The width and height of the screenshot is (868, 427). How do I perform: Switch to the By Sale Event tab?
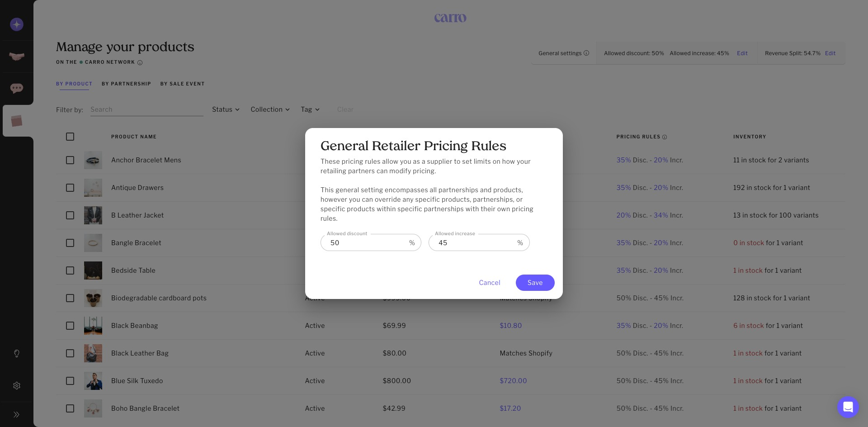182,84
